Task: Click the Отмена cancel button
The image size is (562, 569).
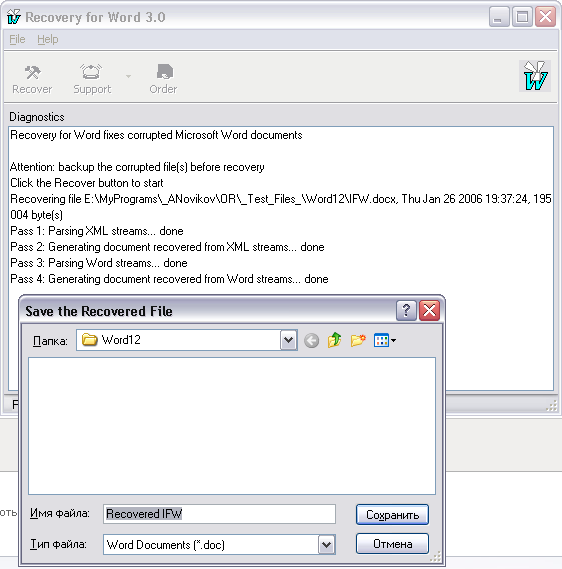Action: 392,544
